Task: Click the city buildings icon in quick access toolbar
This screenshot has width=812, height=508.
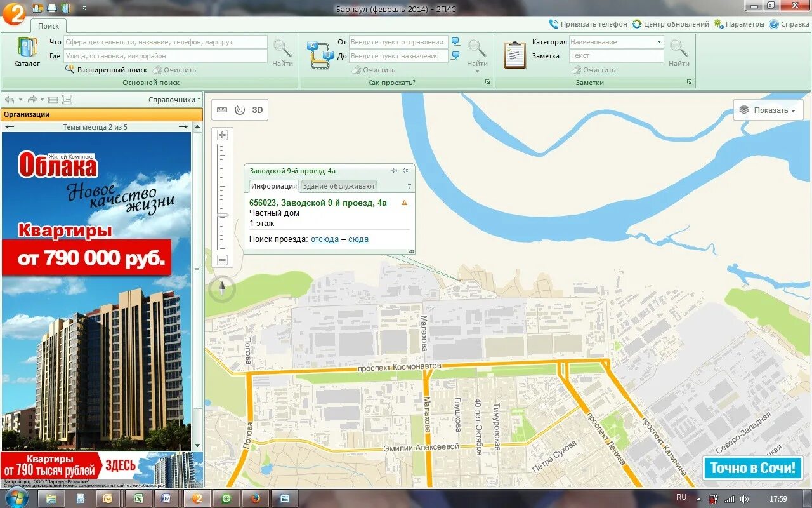Action: 37,8
